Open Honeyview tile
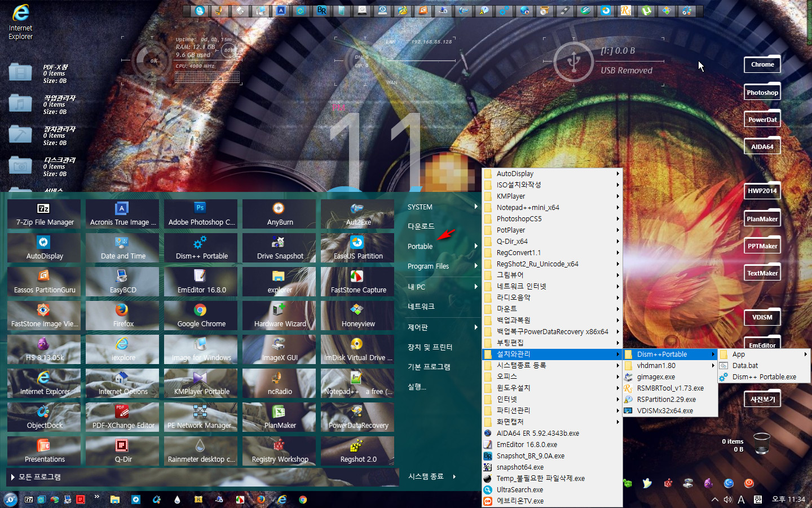 pos(358,316)
